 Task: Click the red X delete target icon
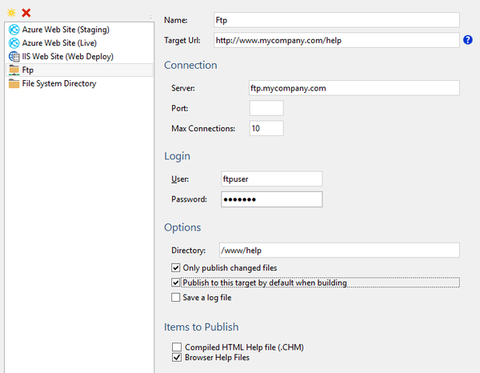pyautogui.click(x=26, y=13)
